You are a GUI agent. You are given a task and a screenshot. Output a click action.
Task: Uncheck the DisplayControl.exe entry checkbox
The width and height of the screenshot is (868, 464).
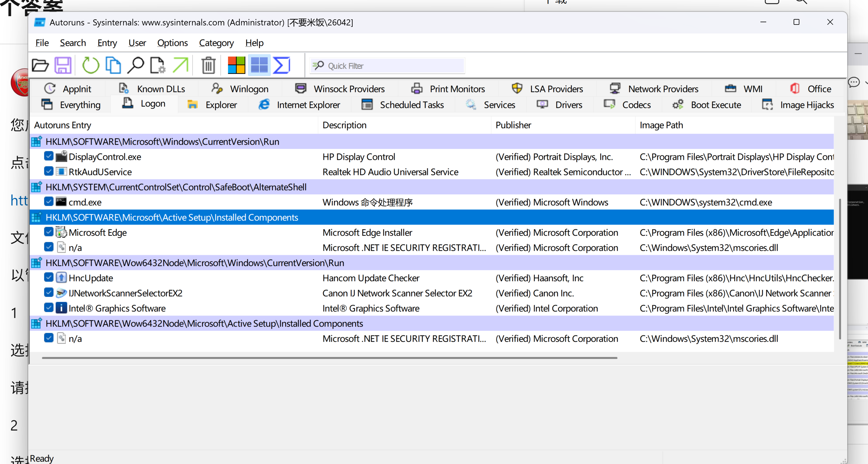tap(48, 156)
